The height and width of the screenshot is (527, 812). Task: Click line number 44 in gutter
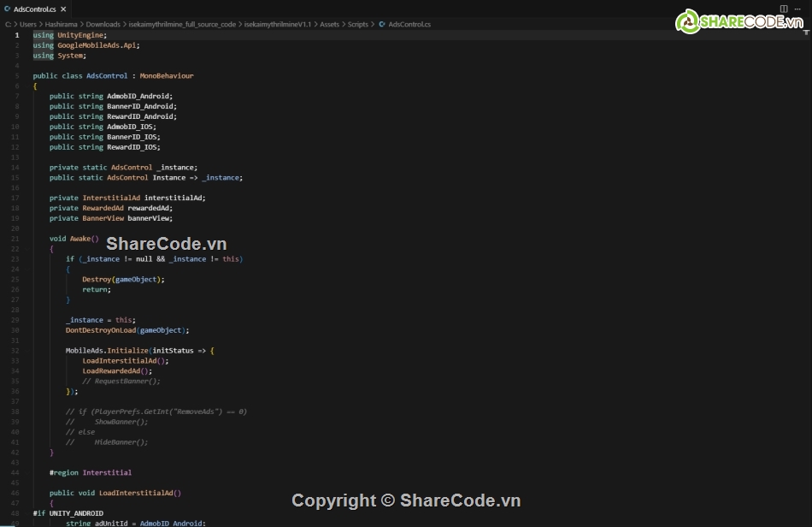(x=15, y=472)
